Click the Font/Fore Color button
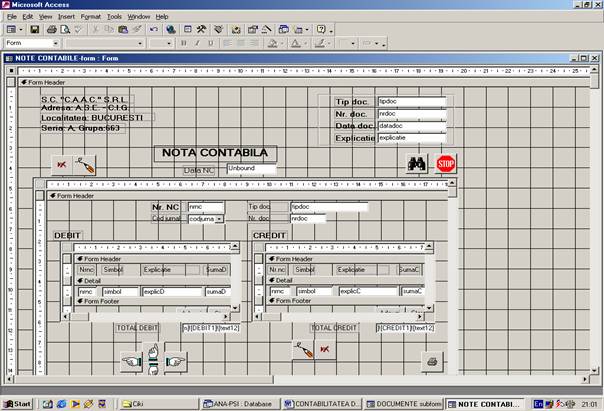This screenshot has width=604, height=411. 295,43
